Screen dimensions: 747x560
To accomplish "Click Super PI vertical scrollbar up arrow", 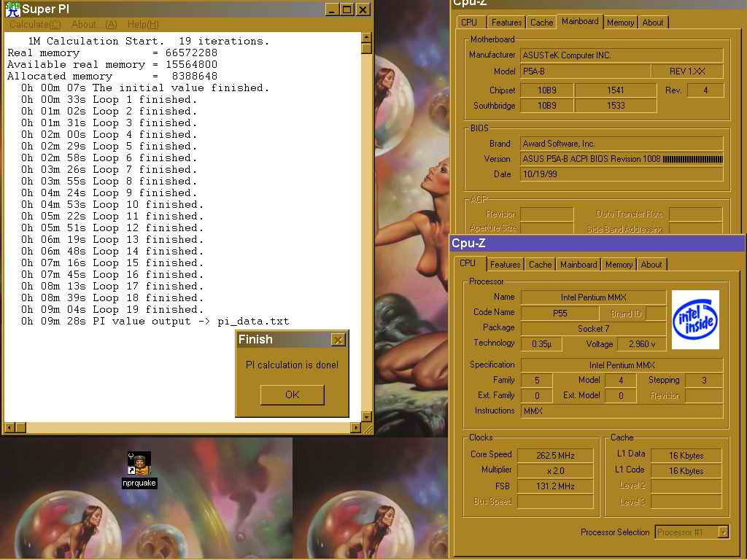I will (x=366, y=38).
